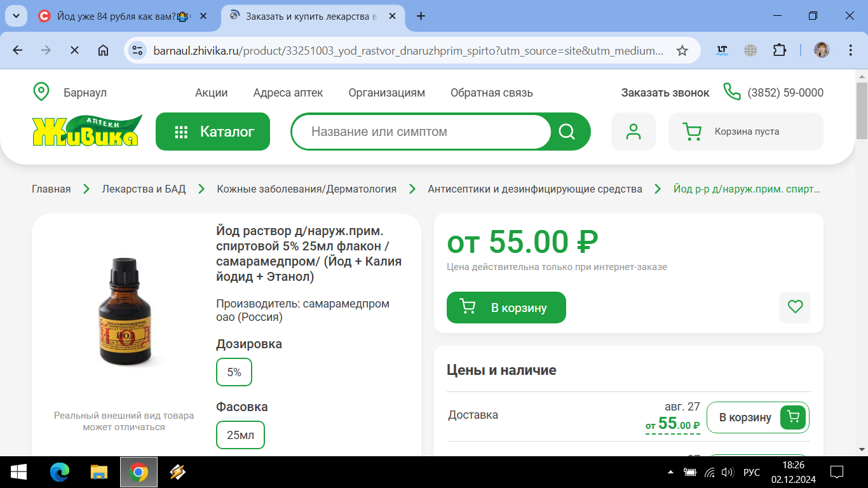Open the Chrome extensions puzzle icon
Screen dimensions: 868x488
779,50
